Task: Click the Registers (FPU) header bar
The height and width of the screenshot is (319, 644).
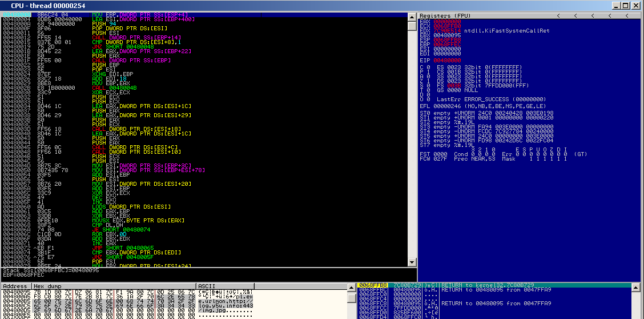Action: click(457, 15)
